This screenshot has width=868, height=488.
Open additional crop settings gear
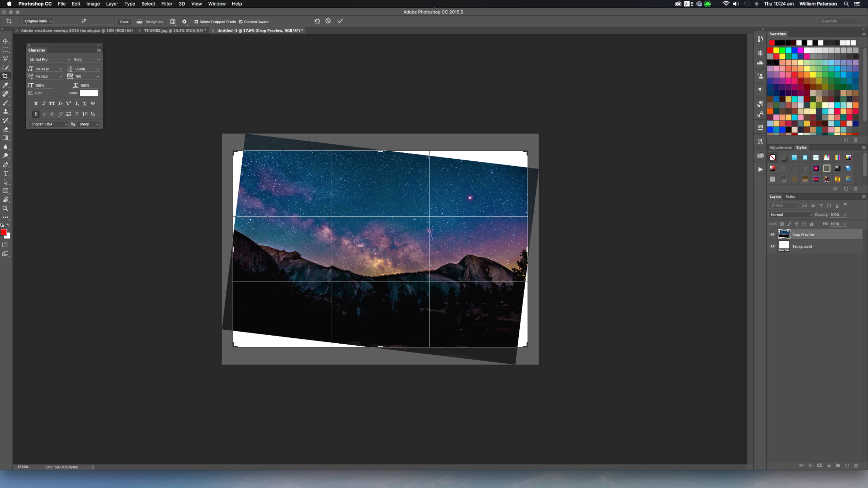184,22
